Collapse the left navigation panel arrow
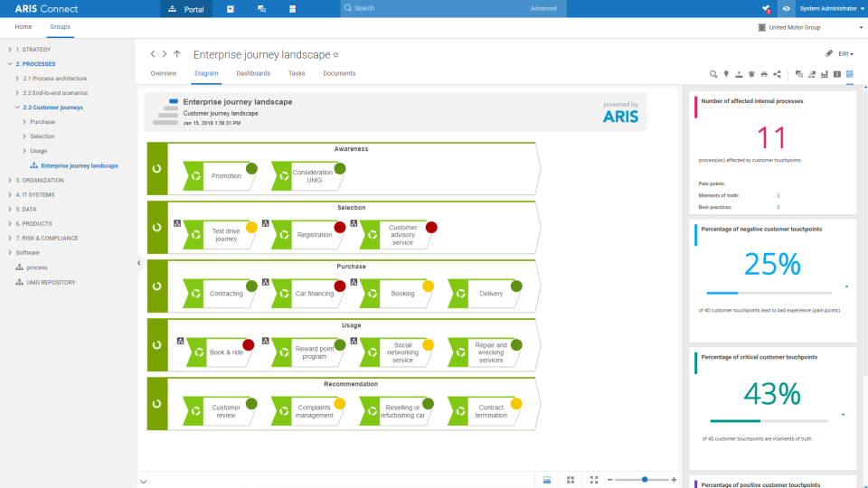Image resolution: width=868 pixels, height=488 pixels. (139, 263)
